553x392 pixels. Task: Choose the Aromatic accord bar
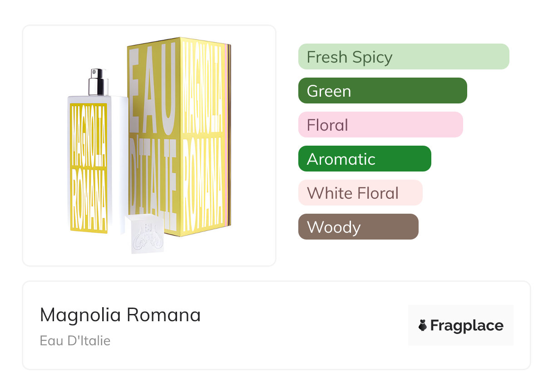(364, 159)
